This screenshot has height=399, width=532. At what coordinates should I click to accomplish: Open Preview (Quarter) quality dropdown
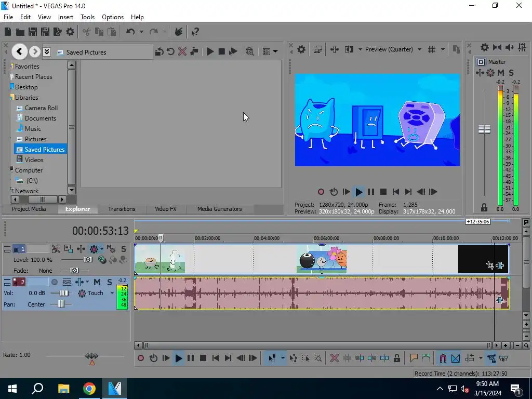tap(419, 49)
